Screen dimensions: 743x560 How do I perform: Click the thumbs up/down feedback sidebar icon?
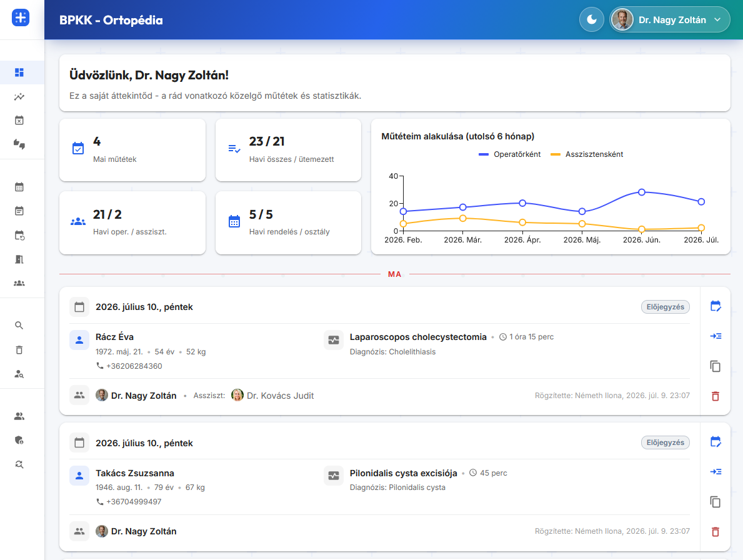point(19,144)
